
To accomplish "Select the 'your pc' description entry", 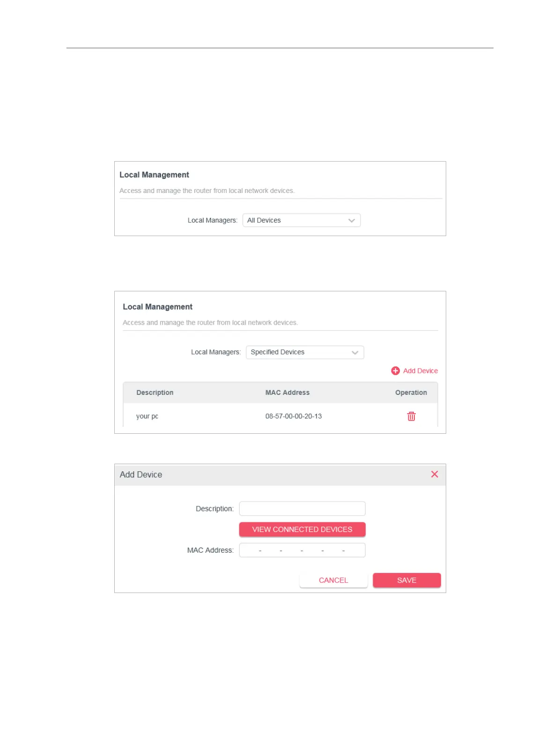I will point(147,416).
